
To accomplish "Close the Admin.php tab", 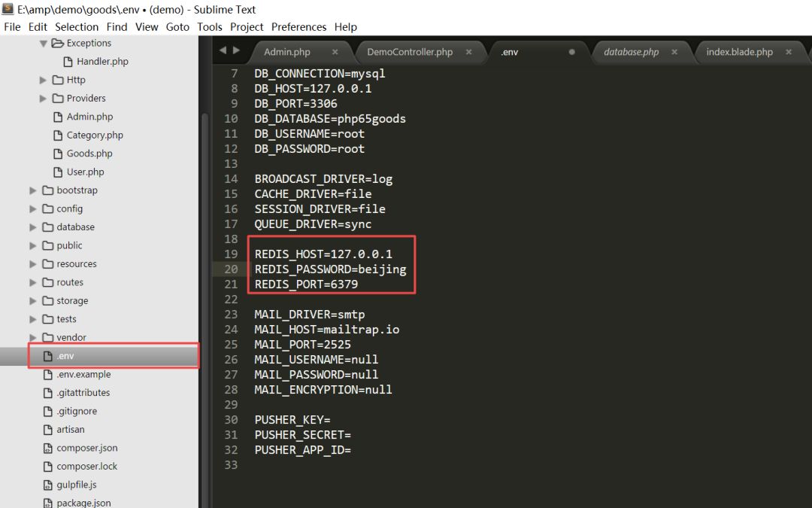I will pos(335,52).
